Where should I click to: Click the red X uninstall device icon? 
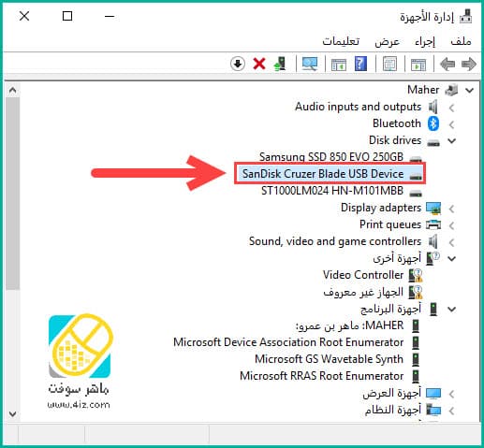[x=259, y=65]
